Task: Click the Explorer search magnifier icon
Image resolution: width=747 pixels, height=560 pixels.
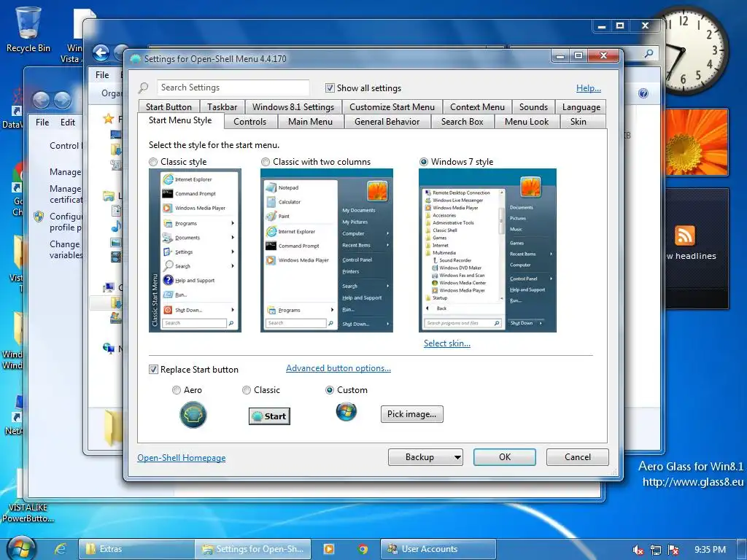Action: pos(649,53)
